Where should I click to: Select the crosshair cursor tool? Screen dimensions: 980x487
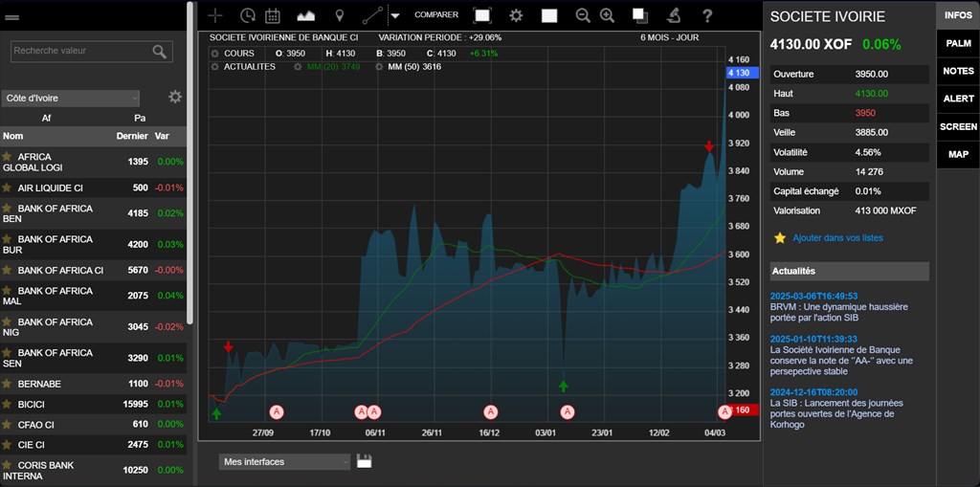click(215, 15)
